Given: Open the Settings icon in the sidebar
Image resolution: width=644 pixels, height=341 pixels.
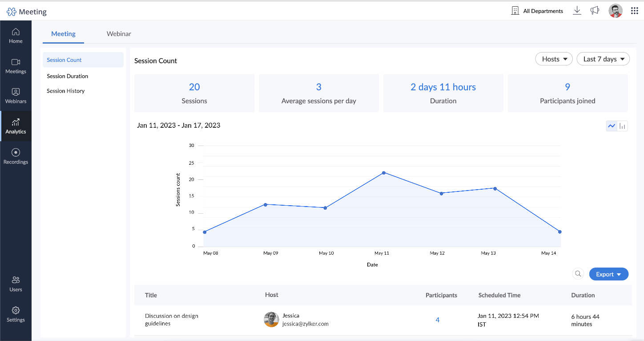Looking at the screenshot, I should (x=16, y=314).
